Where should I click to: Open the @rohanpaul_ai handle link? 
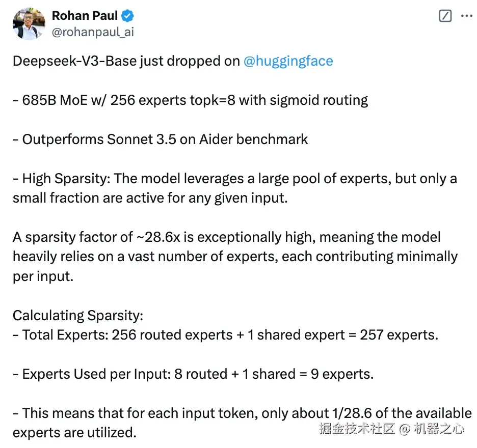click(x=93, y=32)
